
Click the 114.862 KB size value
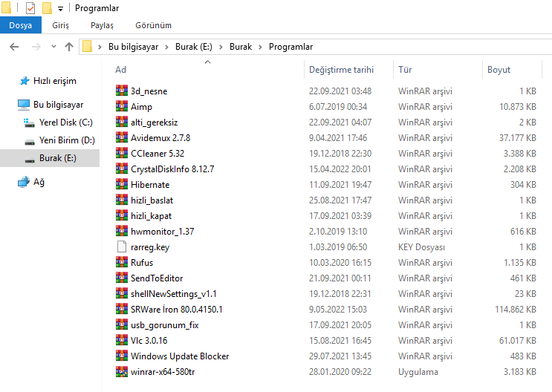[516, 310]
